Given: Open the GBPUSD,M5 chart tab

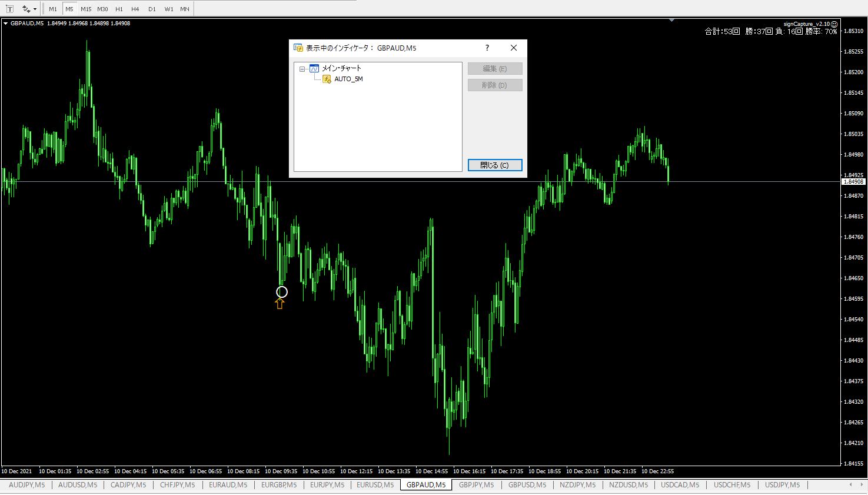Looking at the screenshot, I should (x=527, y=485).
